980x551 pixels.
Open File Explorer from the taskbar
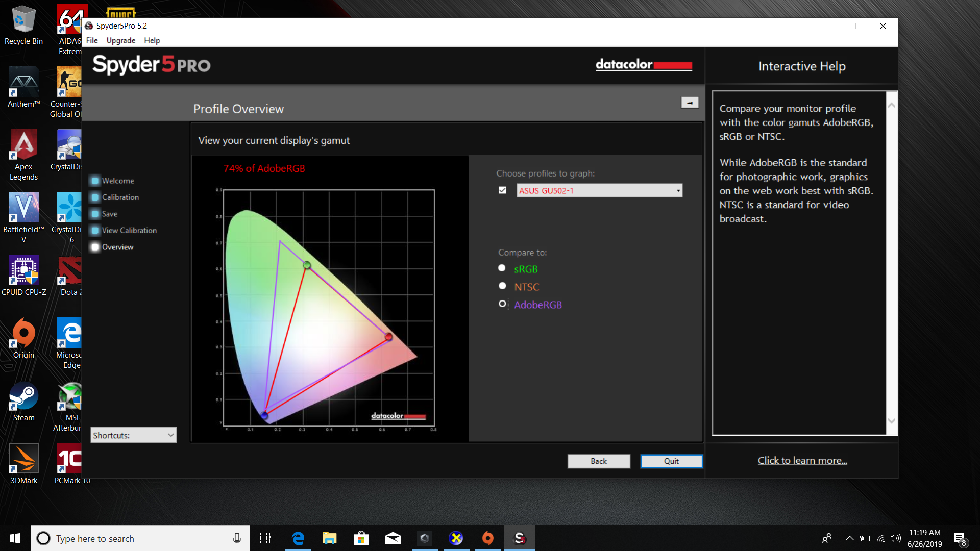coord(330,538)
